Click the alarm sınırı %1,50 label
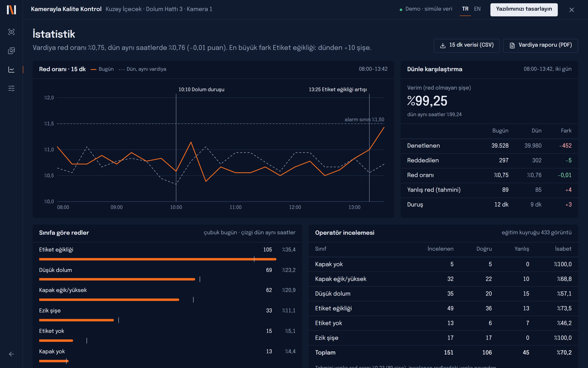This screenshot has width=588, height=368. coord(364,120)
